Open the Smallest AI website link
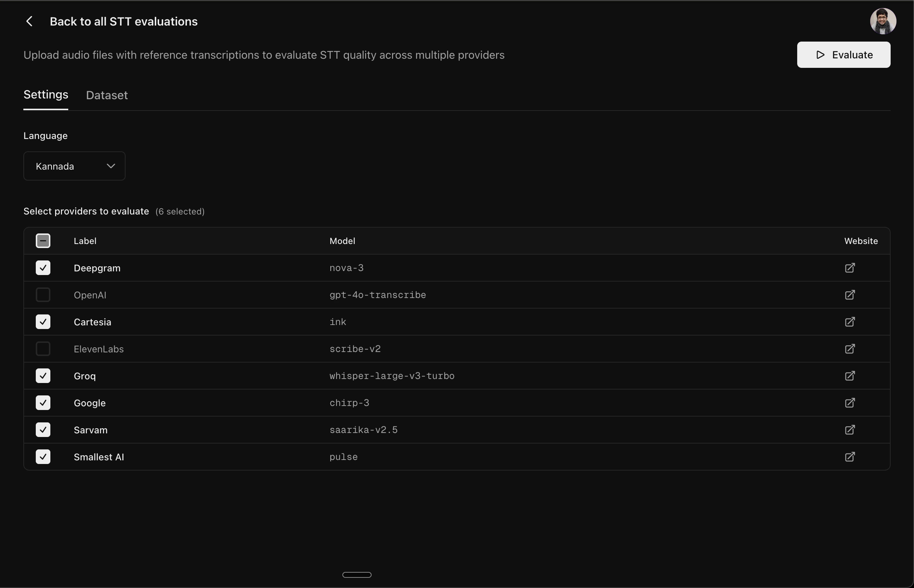Screen dimensions: 914x588 tap(849, 457)
